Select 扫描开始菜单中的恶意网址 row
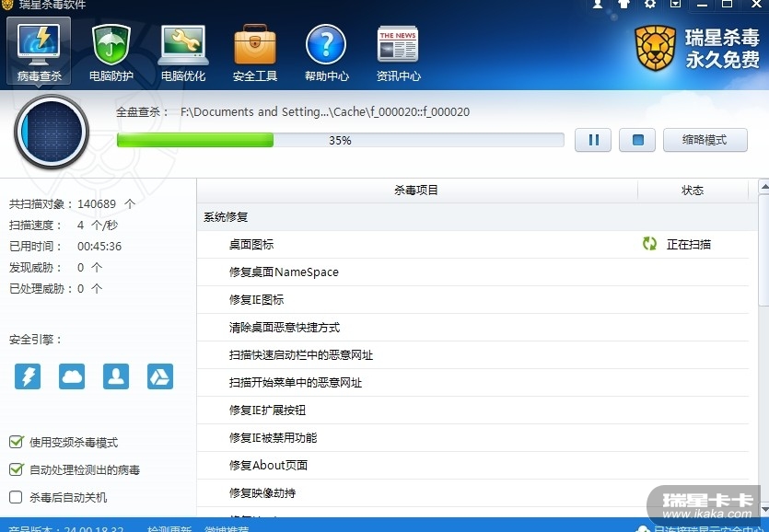 [x=472, y=383]
